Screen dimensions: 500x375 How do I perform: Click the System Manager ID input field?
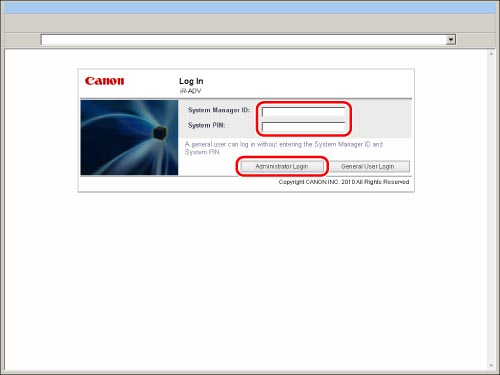[303, 112]
